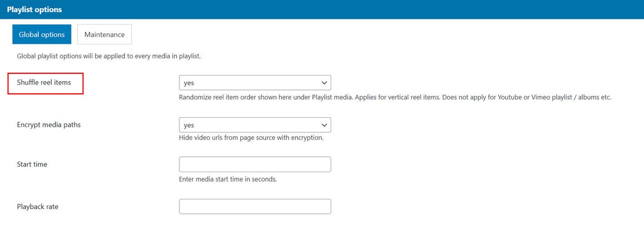Click the Encrypt media paths label

49,125
